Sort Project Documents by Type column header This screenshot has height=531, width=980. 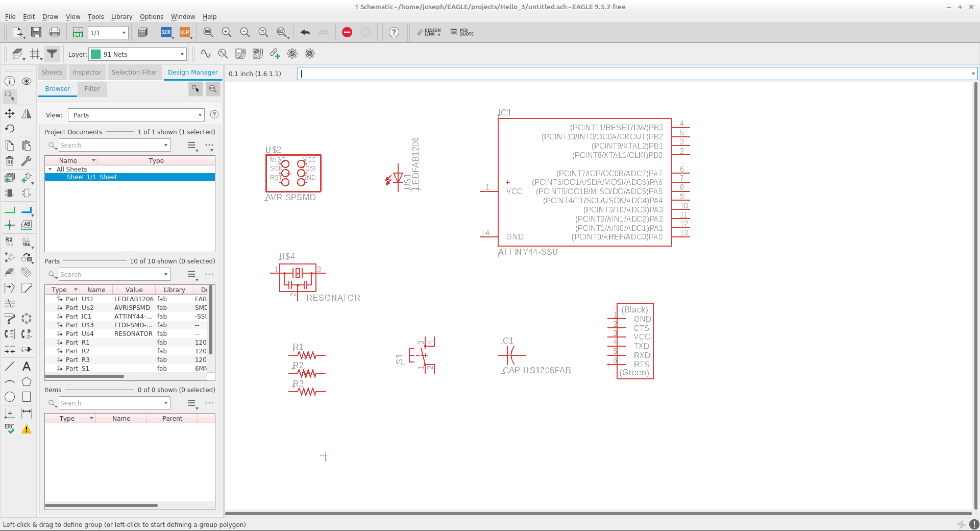pyautogui.click(x=156, y=160)
